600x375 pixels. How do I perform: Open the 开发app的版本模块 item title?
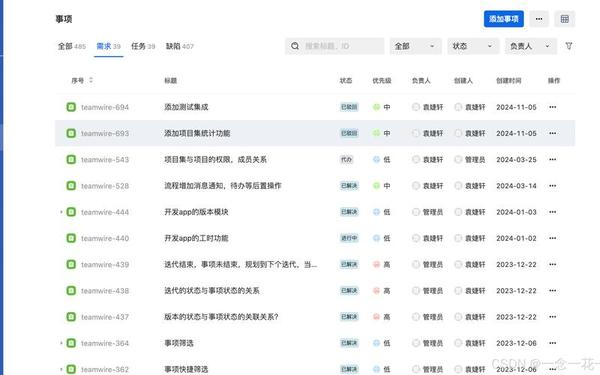point(196,212)
